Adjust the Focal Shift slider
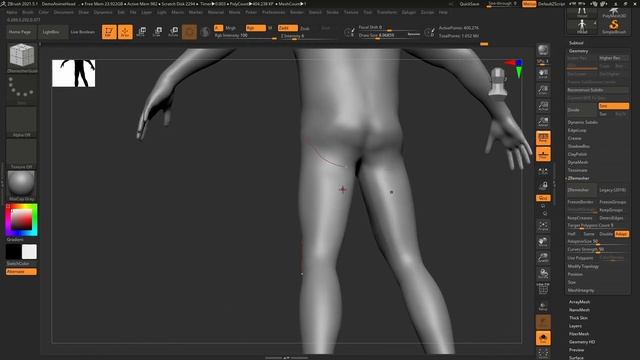The height and width of the screenshot is (360, 640). [x=389, y=27]
